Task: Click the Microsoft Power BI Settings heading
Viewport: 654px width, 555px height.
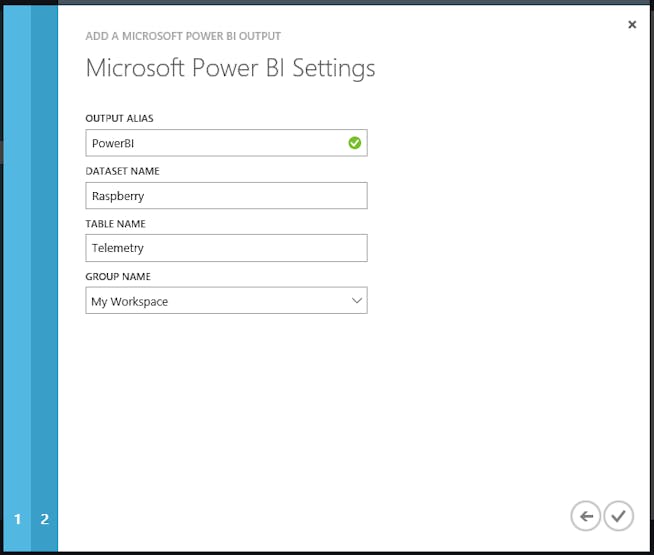Action: pyautogui.click(x=230, y=68)
